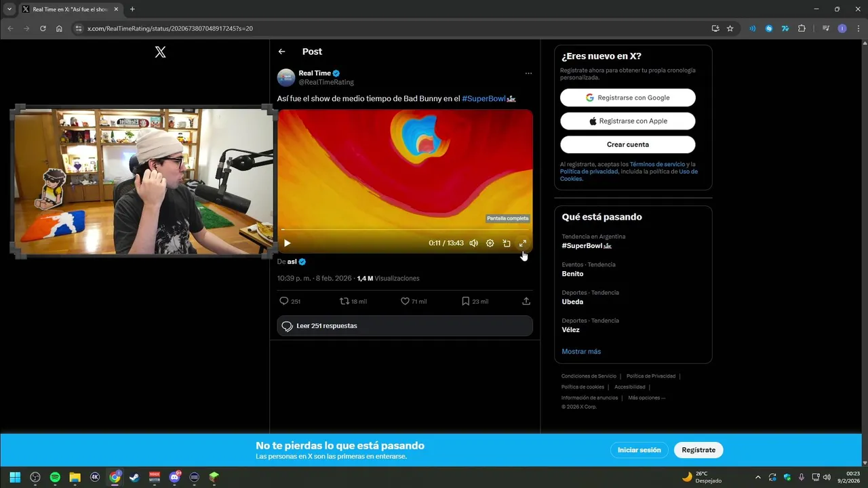Image resolution: width=868 pixels, height=488 pixels.
Task: Open Condiciones de Servicio footer link
Action: point(589,376)
